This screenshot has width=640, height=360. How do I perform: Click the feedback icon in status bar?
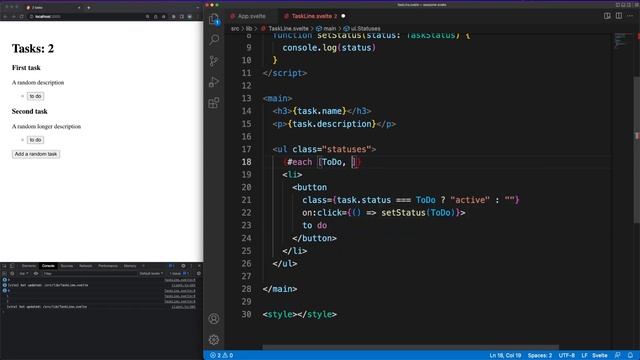[x=618, y=355]
